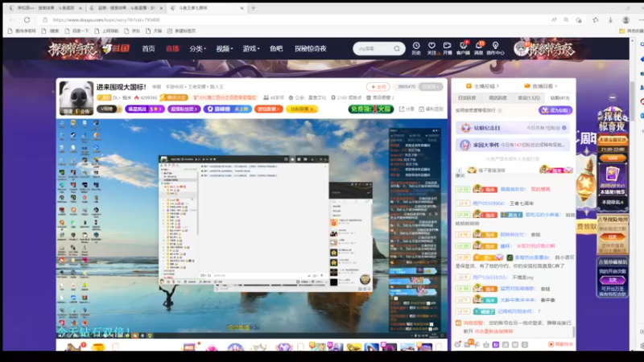This screenshot has height=362, width=644.
Task: Click the 巅峰赛 未上榜 blue pill
Action: pos(228,109)
